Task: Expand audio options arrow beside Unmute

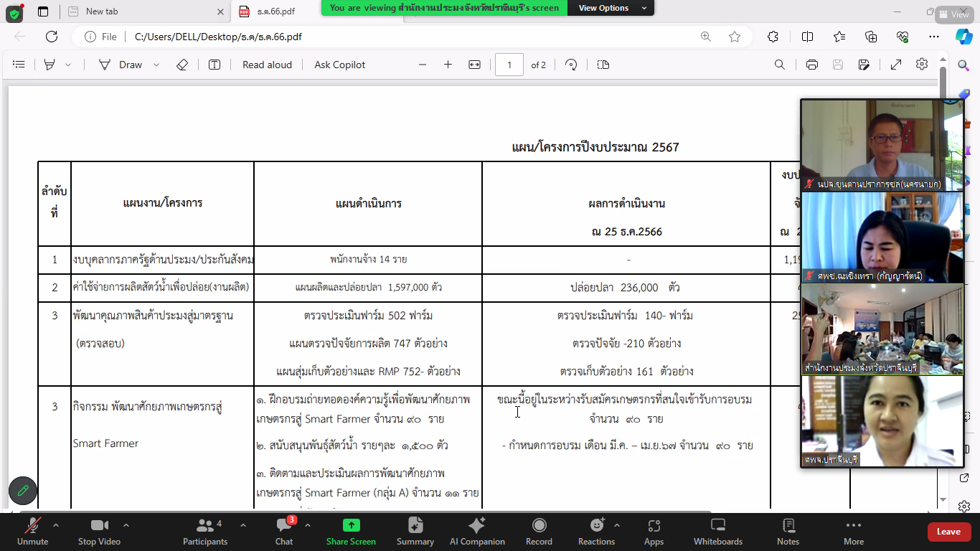Action: point(56,525)
